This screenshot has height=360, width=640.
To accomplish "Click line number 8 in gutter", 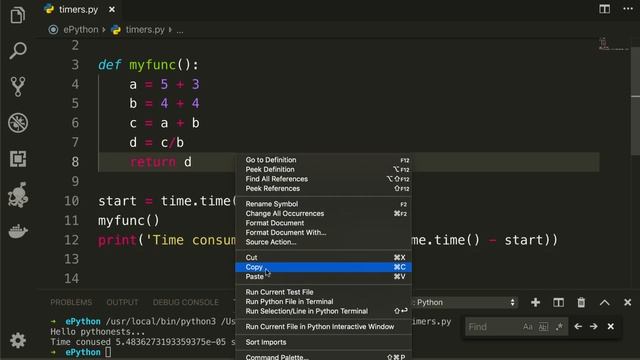I will pos(75,162).
